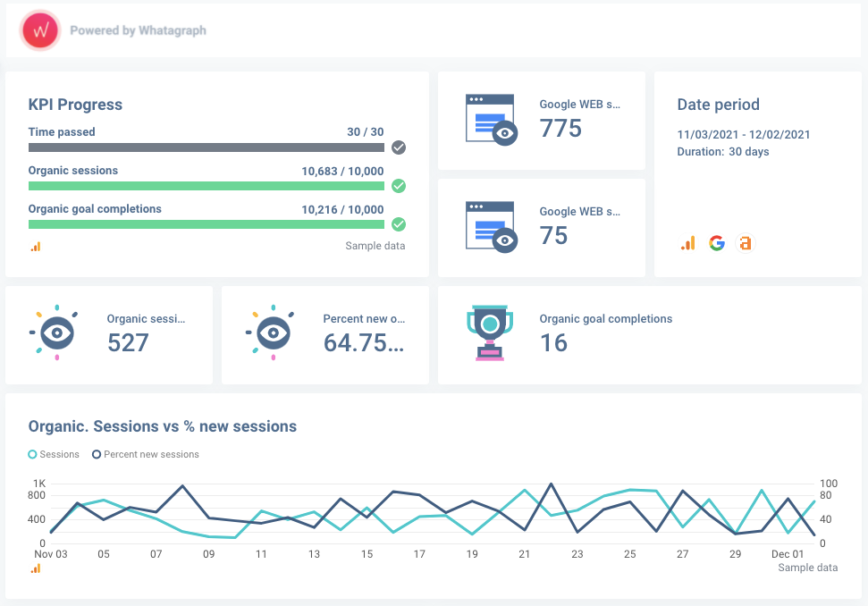The height and width of the screenshot is (606, 868).
Task: Click the browser-eye icon next to 775
Action: click(492, 120)
